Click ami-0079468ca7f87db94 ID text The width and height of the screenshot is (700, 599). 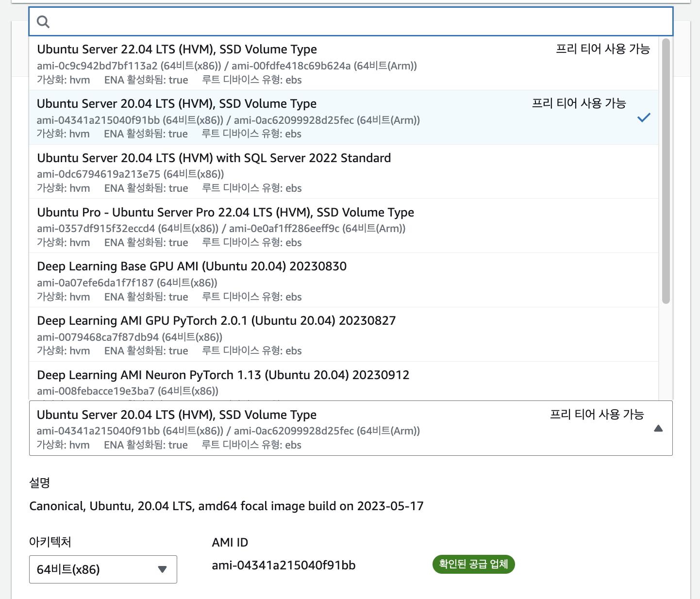(98, 337)
